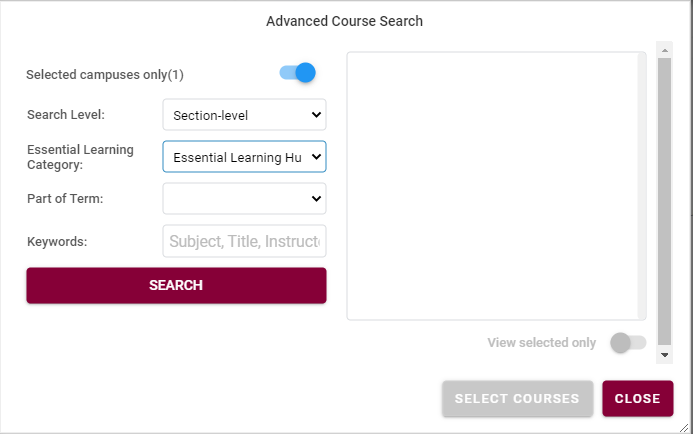Focus the Keywords input field
Image resolution: width=693 pixels, height=434 pixels.
coord(244,241)
